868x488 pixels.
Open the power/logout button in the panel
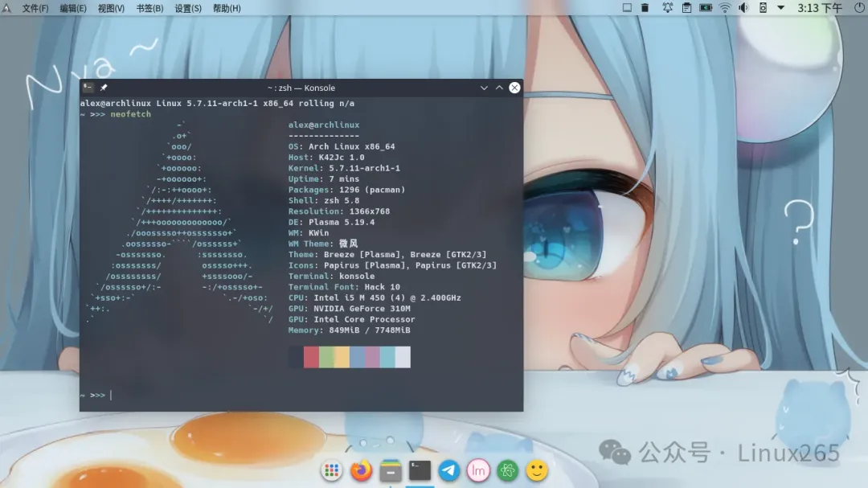859,8
